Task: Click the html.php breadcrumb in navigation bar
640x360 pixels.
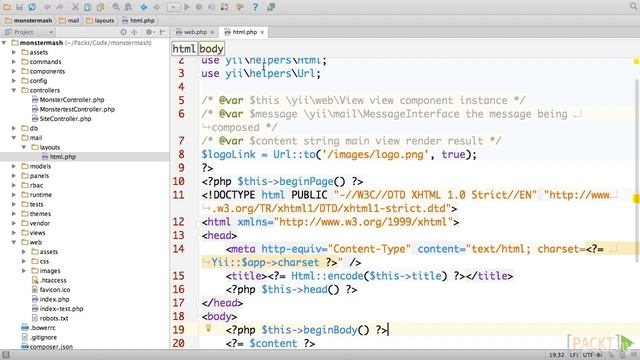Action: tap(138, 20)
